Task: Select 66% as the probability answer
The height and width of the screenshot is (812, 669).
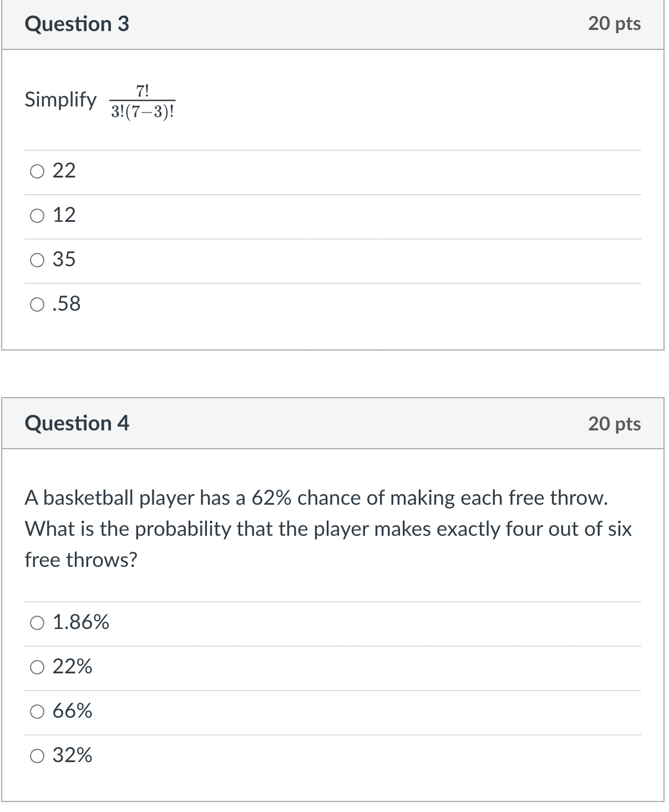Action: click(37, 711)
